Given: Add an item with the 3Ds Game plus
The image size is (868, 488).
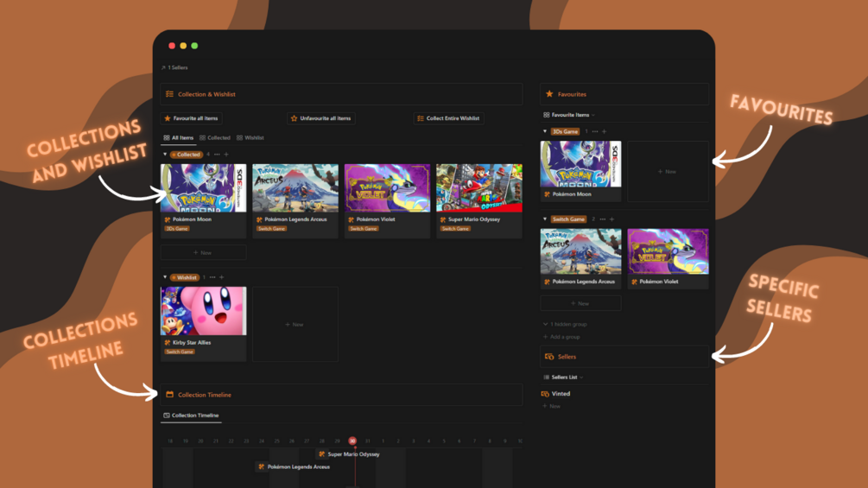Looking at the screenshot, I should click(x=604, y=131).
